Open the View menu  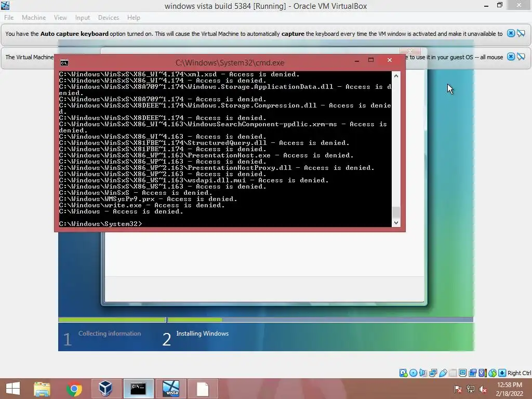60,17
